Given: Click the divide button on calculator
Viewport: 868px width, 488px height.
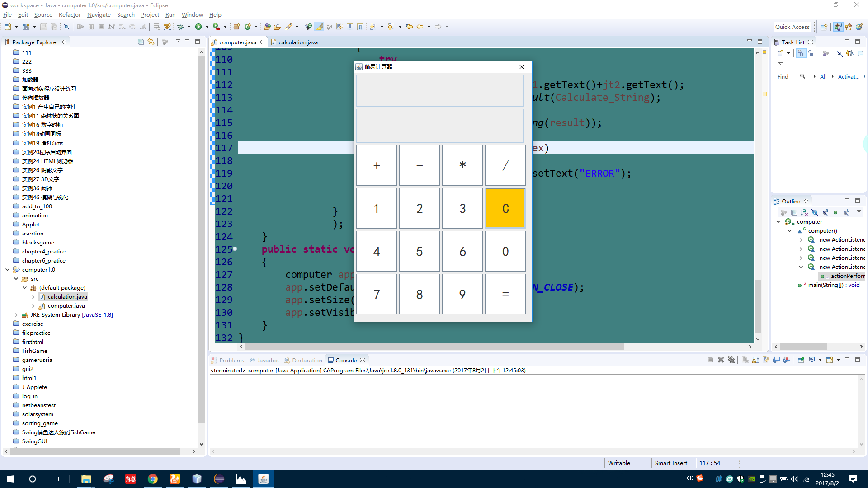Looking at the screenshot, I should coord(505,165).
